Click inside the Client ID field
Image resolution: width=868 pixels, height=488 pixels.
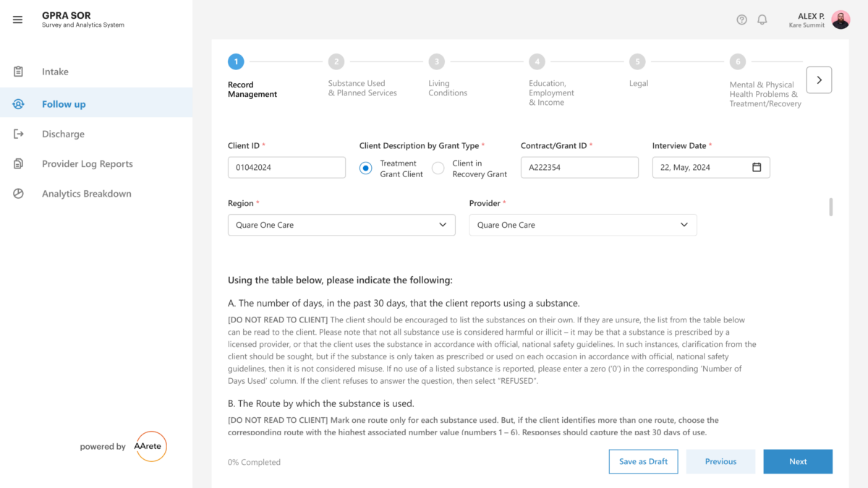tap(286, 167)
